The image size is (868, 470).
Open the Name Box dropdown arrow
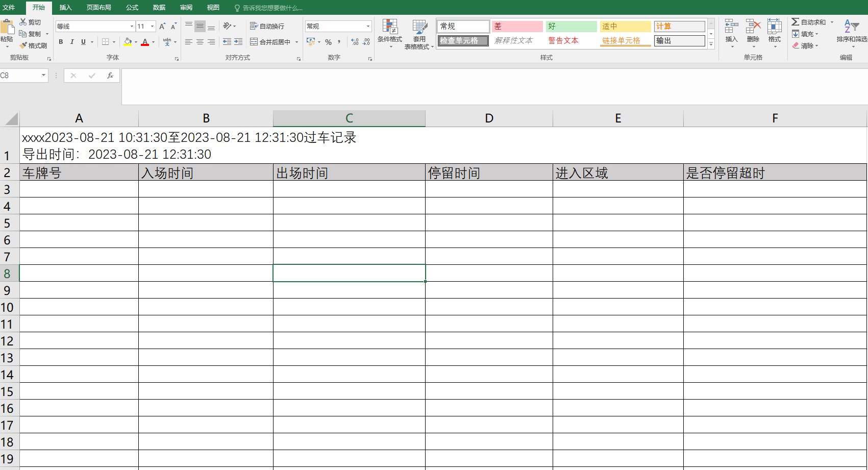(x=43, y=76)
